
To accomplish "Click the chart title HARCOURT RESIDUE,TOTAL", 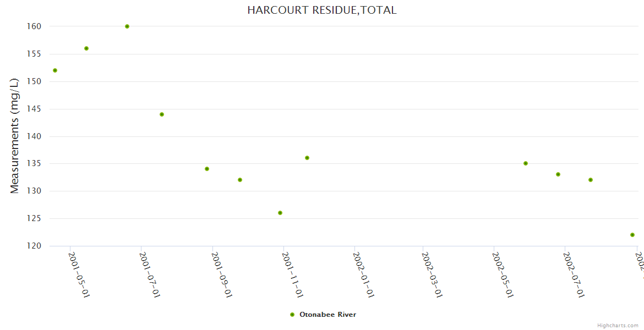I will [x=321, y=10].
